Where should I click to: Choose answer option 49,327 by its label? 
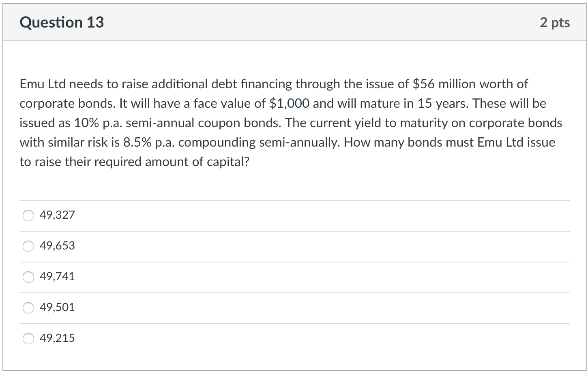click(x=57, y=215)
